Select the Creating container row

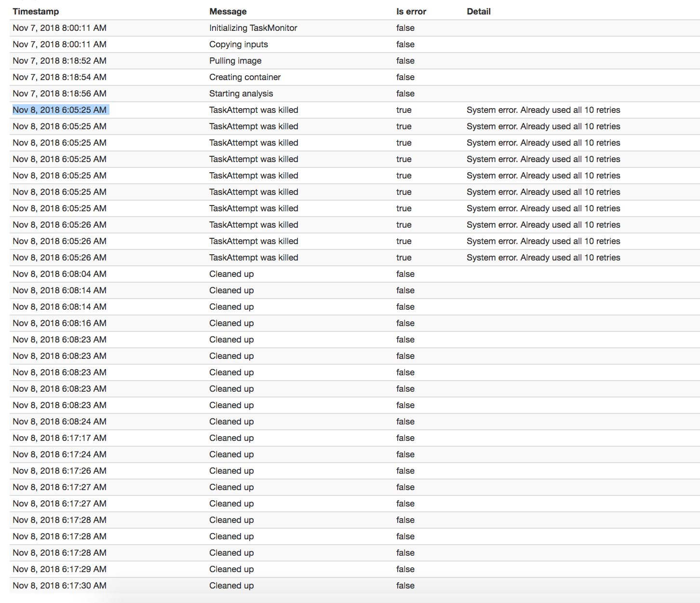pyautogui.click(x=244, y=77)
